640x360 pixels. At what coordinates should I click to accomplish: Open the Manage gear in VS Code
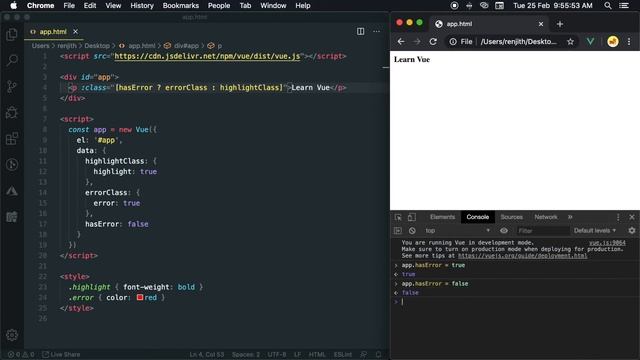pyautogui.click(x=12, y=335)
